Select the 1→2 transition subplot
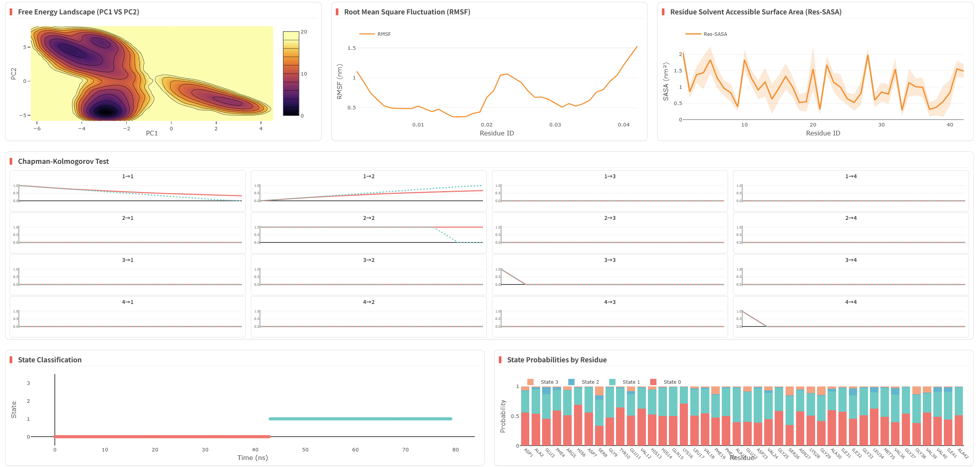 coord(369,193)
